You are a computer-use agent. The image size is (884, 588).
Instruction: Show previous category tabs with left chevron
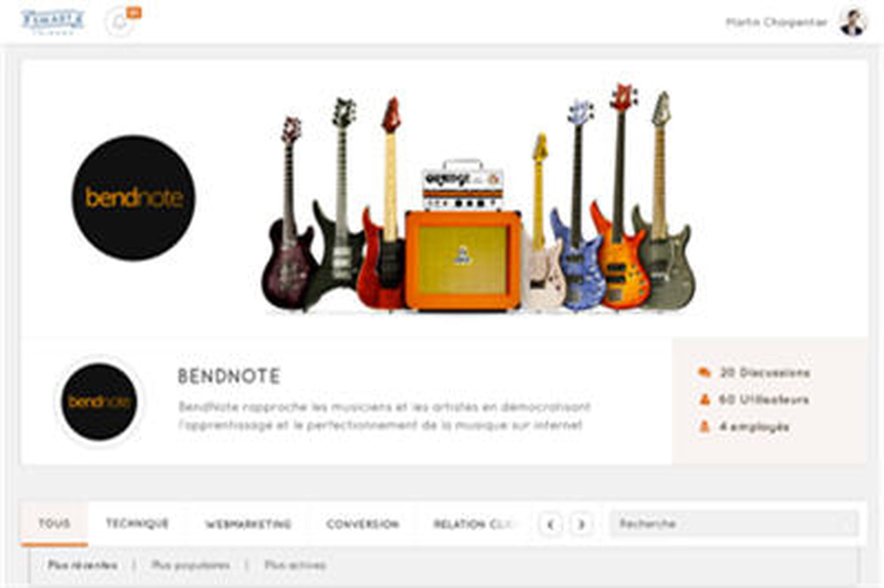pos(550,524)
